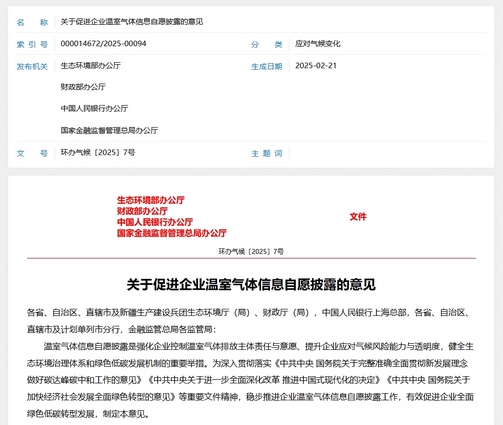503x425 pixels.
Task: Click red header 财政部办公厅
Action: 142,211
